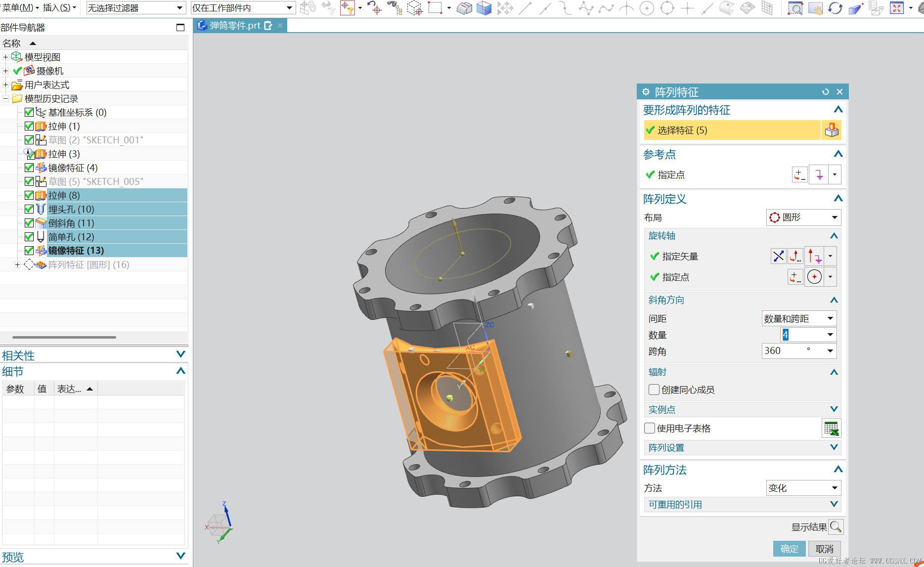Click the 显示结果 magnifier icon
This screenshot has width=924, height=567.
pos(836,527)
